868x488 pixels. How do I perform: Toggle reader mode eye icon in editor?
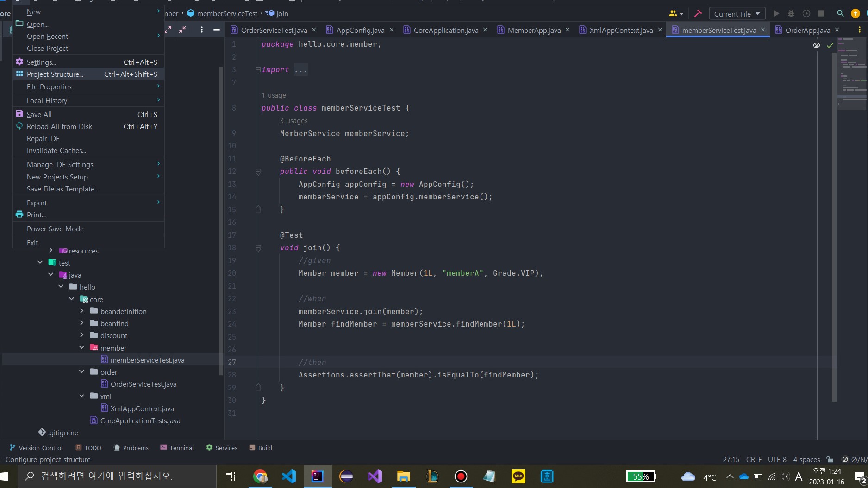click(817, 45)
